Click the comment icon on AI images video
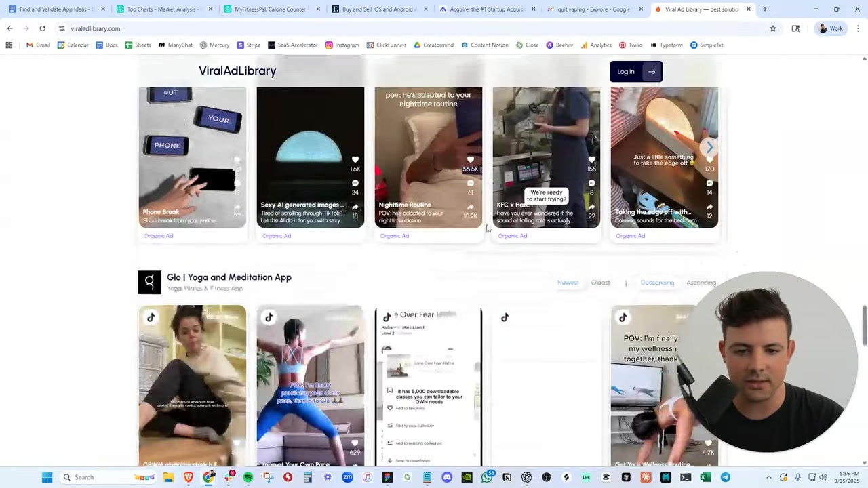Image resolution: width=868 pixels, height=488 pixels. [x=355, y=183]
